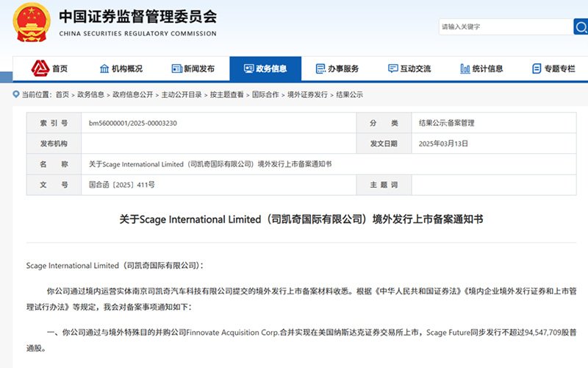Image resolution: width=588 pixels, height=368 pixels.
Task: Click the building icon beside 机构概况
Action: [x=104, y=68]
